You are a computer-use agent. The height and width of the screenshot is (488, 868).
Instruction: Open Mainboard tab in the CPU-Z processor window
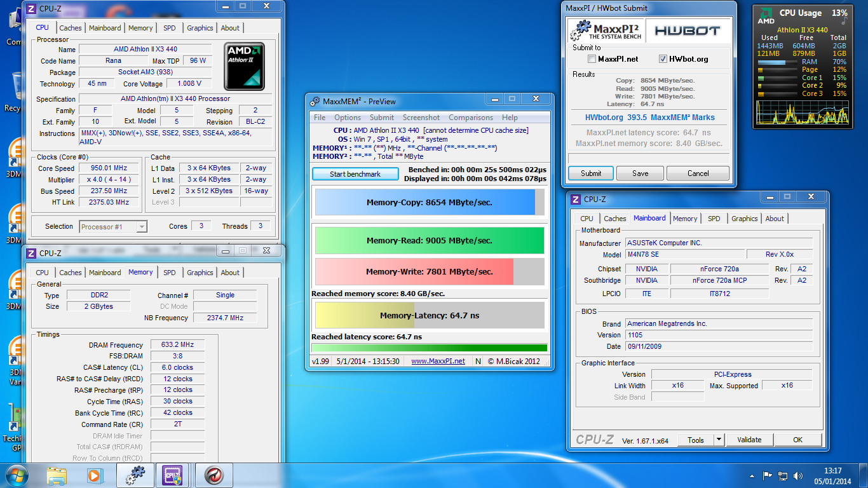105,28
